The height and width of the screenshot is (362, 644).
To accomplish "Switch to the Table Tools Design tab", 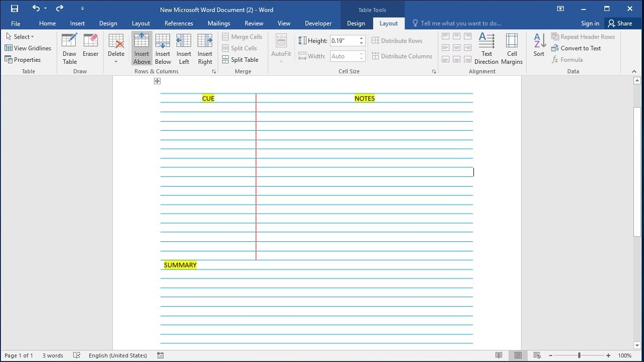I will point(356,23).
